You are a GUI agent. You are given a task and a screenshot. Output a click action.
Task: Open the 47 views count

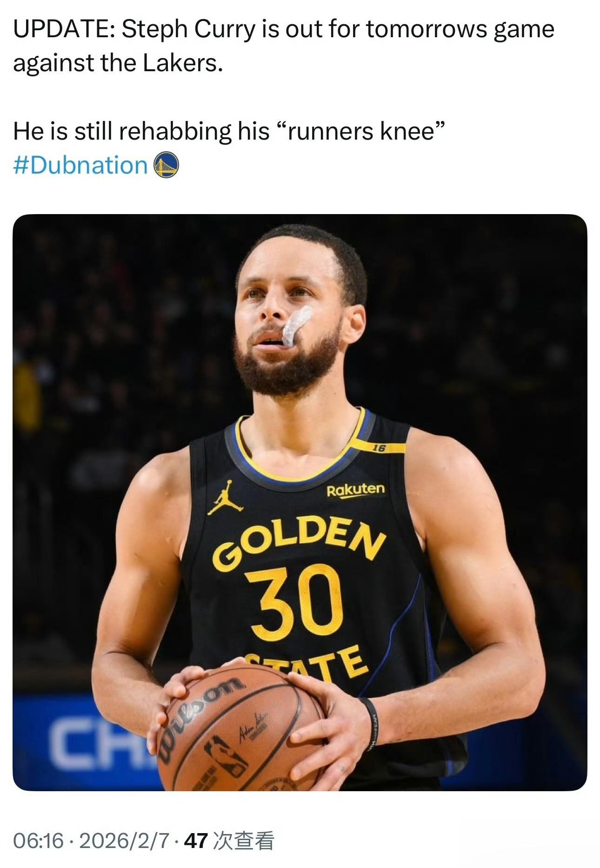195,841
